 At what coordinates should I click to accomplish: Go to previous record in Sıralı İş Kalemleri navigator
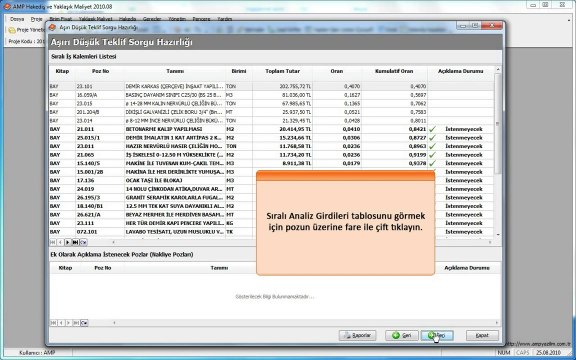[61, 242]
